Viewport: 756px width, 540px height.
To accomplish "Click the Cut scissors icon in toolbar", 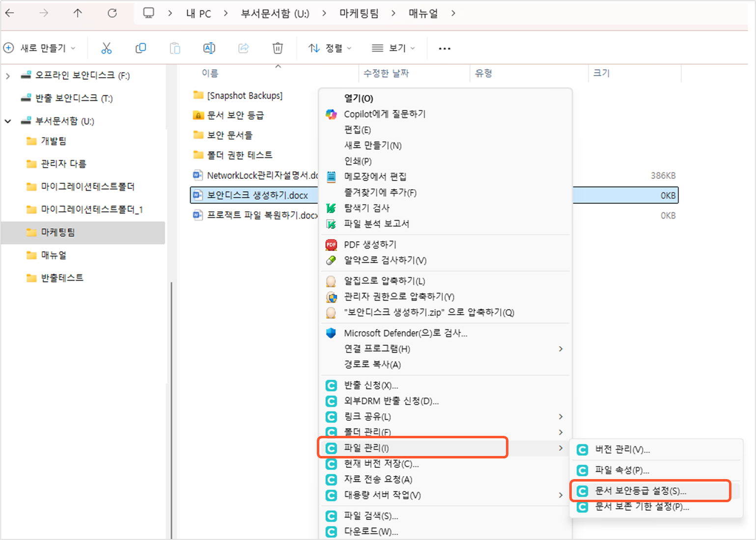I will click(x=106, y=48).
